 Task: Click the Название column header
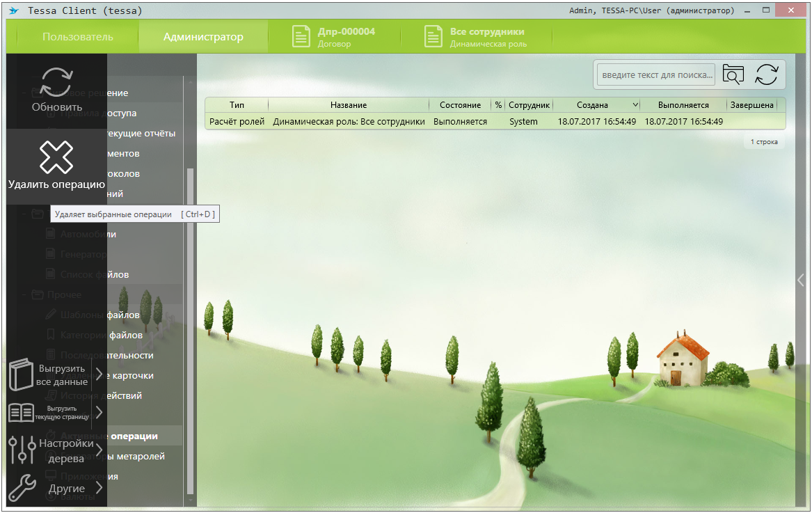pyautogui.click(x=349, y=104)
